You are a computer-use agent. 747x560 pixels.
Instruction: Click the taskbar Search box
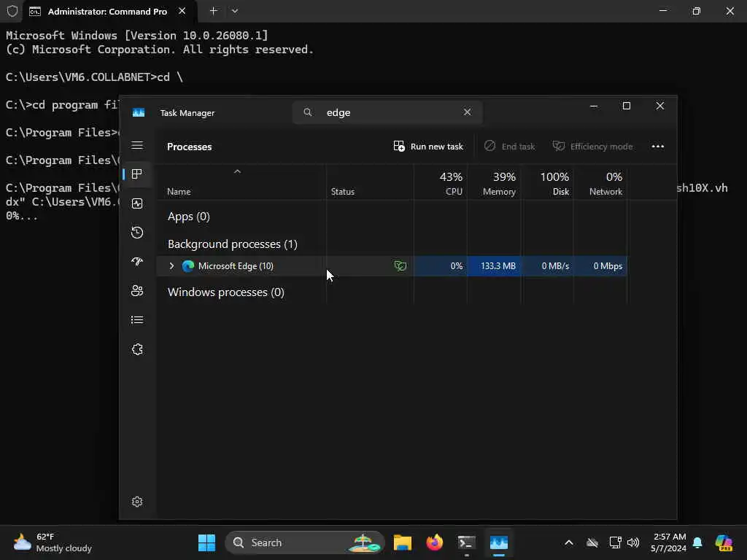pyautogui.click(x=305, y=542)
